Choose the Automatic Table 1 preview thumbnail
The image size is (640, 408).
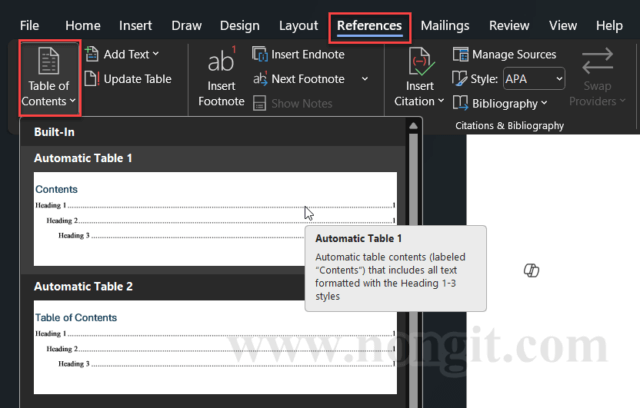coord(215,219)
